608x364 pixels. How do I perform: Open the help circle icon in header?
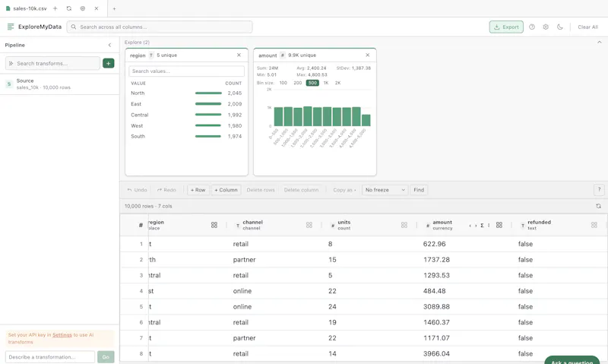coord(532,27)
